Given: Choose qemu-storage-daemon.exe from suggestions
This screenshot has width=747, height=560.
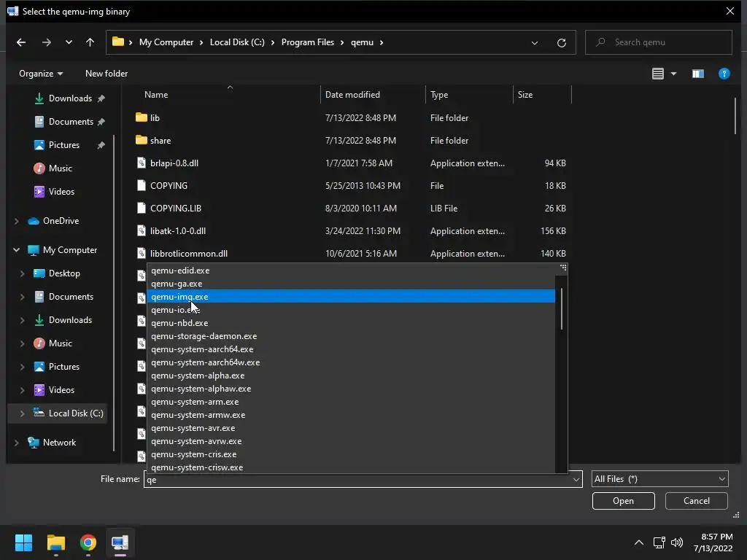Looking at the screenshot, I should pos(351,336).
